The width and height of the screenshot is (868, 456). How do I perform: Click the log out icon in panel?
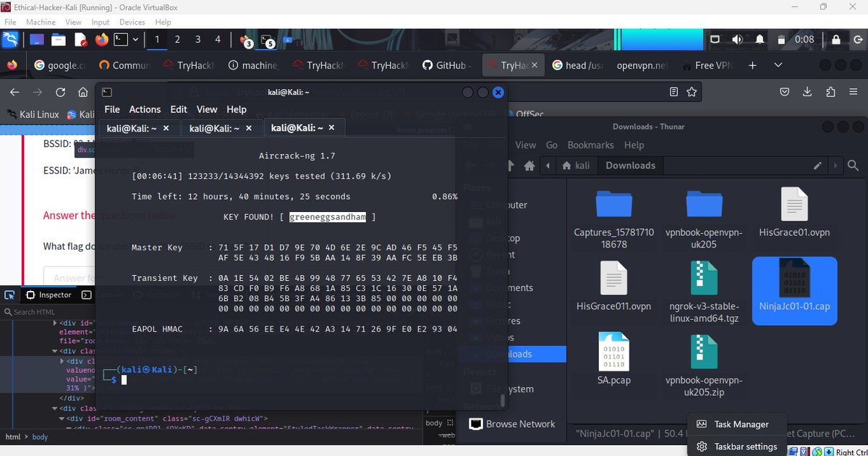click(856, 39)
